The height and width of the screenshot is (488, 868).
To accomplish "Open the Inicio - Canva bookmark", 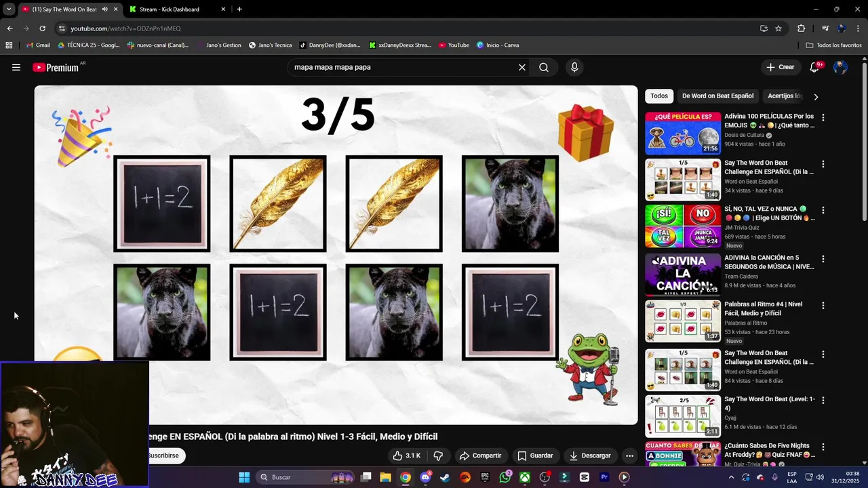I will [498, 45].
